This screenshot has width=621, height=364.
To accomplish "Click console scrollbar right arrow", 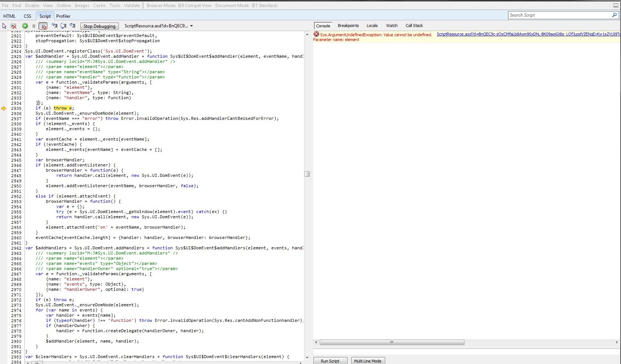I will click(617, 342).
